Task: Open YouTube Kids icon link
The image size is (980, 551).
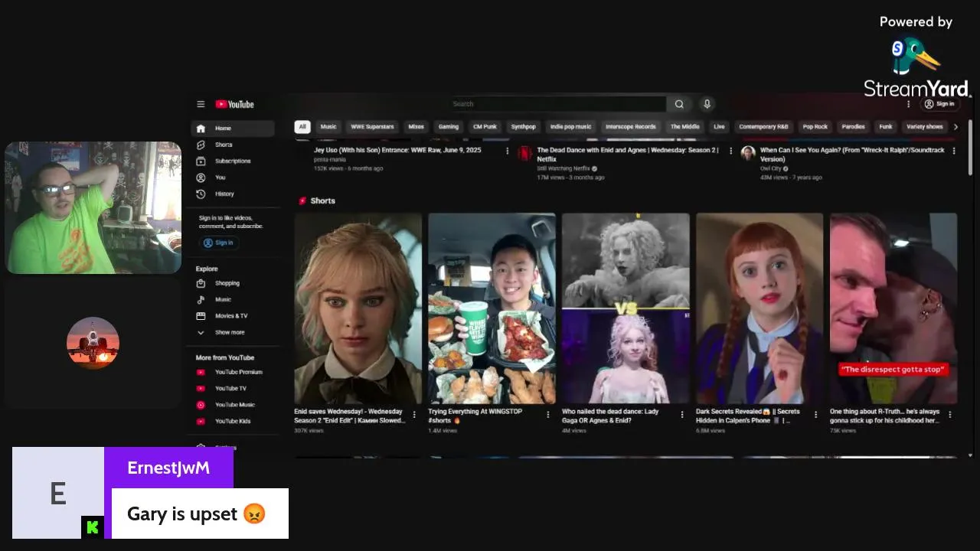Action: click(x=201, y=421)
